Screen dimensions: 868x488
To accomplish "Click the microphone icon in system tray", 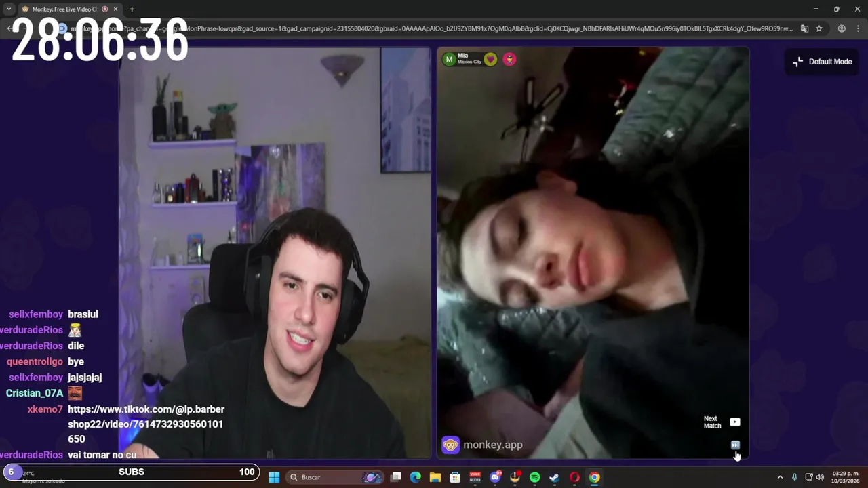I will pos(794,477).
